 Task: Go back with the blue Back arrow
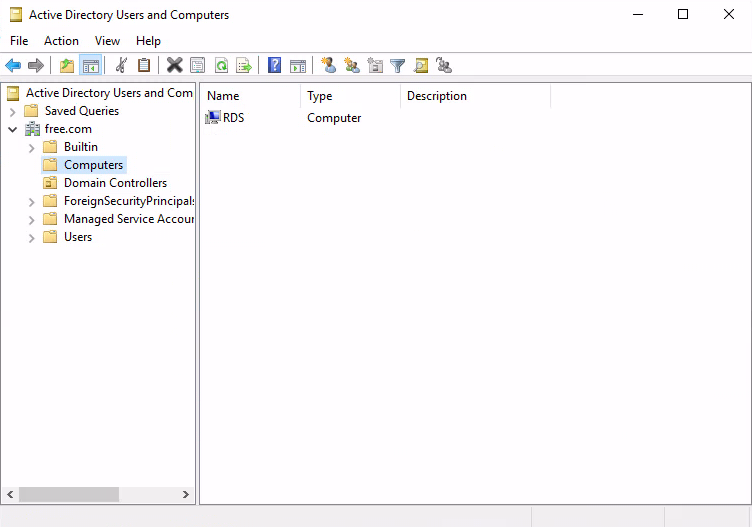click(13, 65)
